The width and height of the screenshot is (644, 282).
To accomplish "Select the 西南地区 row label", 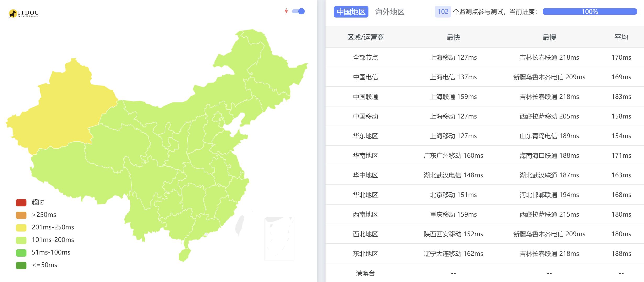I will (x=365, y=214).
